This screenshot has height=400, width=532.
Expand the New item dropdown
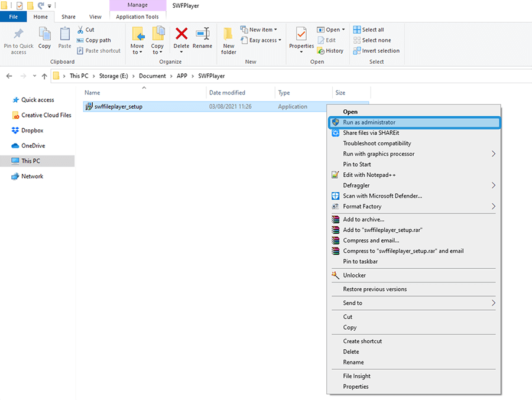coord(275,30)
